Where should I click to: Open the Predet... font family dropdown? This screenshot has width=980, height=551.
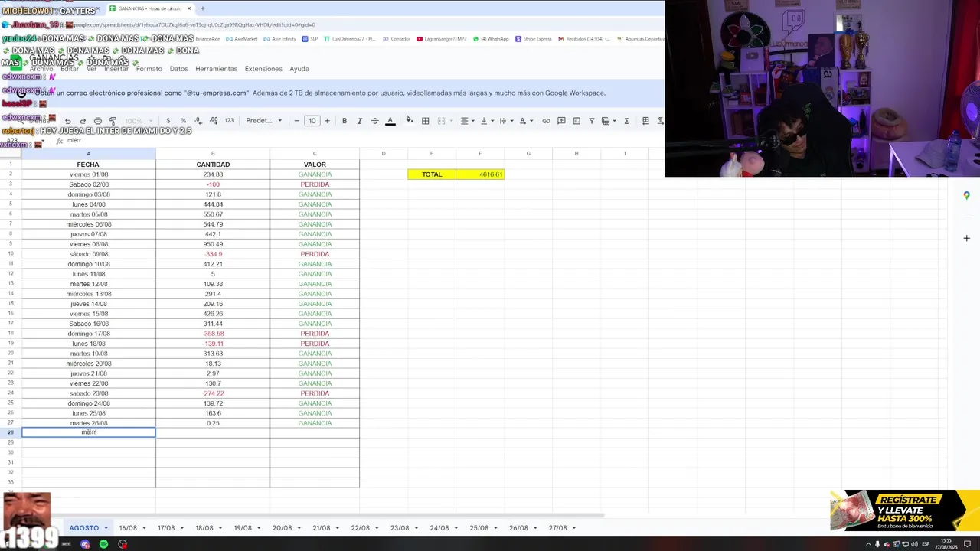point(264,121)
